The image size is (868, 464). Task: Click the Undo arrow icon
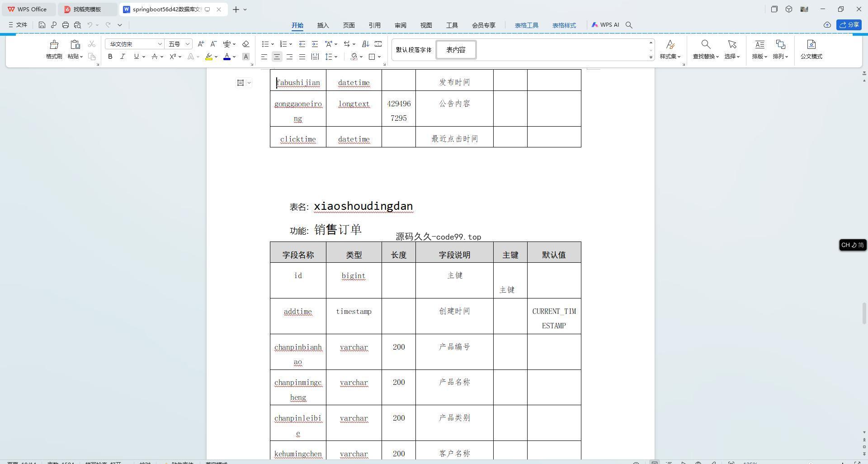[x=90, y=25]
